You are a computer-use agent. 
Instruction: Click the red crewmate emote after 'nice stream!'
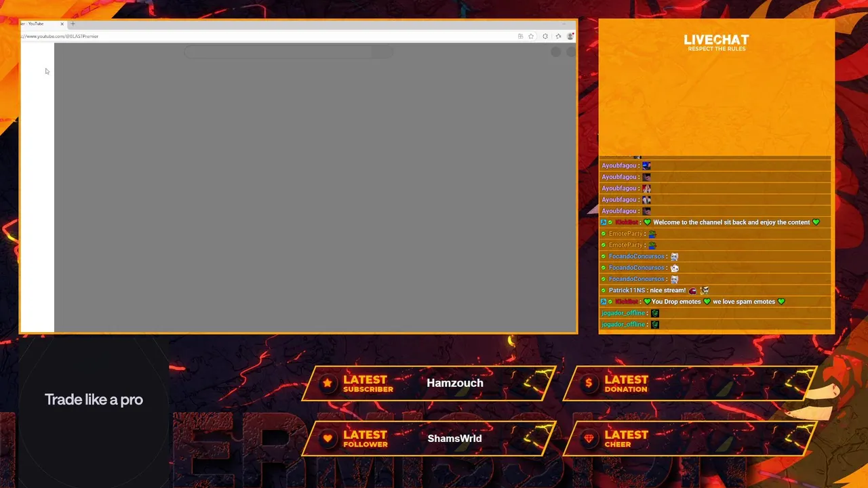coord(692,291)
